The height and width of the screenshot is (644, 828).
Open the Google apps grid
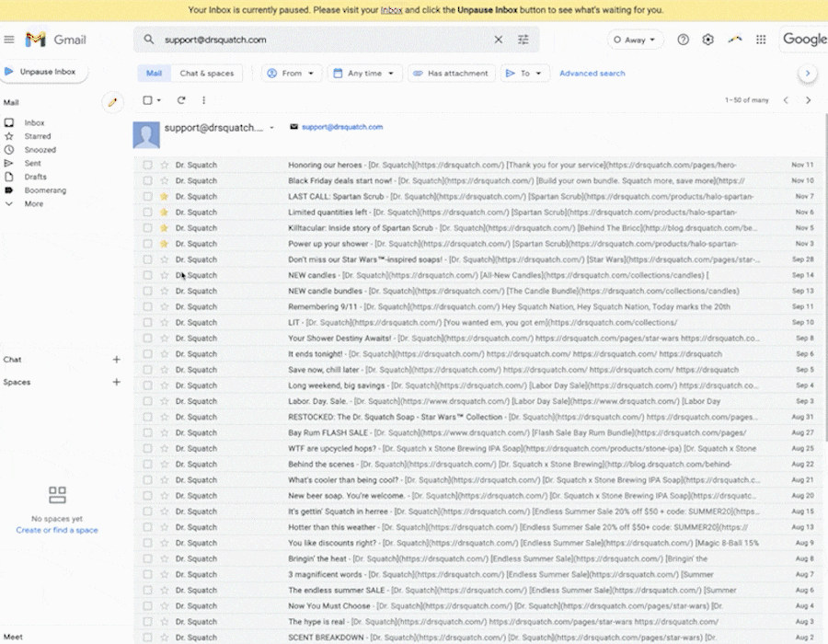(761, 40)
